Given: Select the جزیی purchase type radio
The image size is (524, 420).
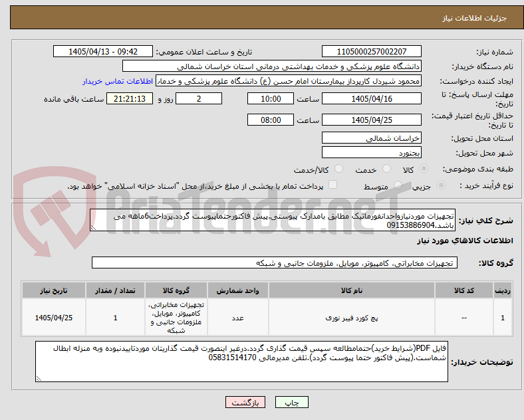Looking at the screenshot, I should [441, 185].
